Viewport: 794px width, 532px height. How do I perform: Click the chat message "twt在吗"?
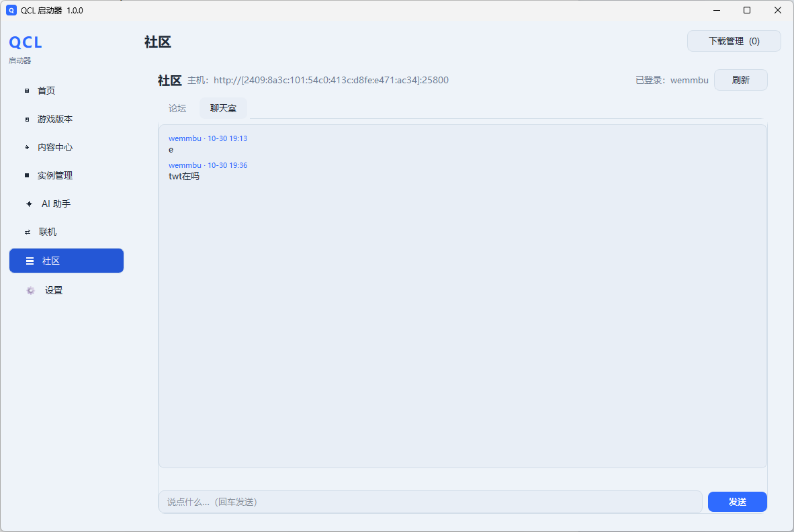coord(184,176)
